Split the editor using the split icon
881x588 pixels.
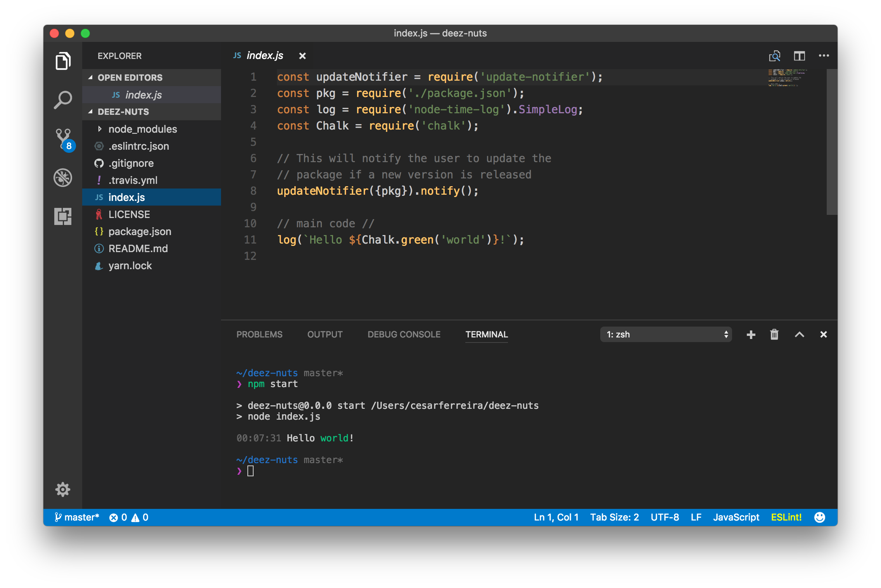click(800, 56)
